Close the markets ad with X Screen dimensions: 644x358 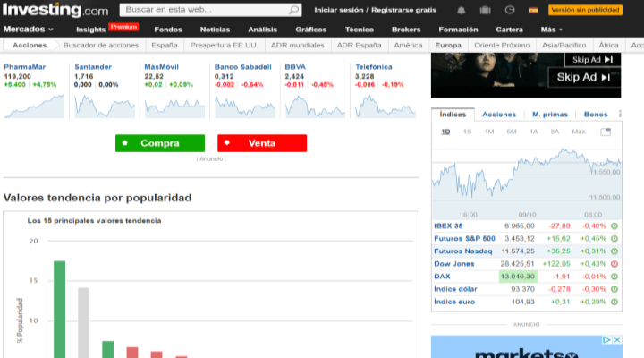point(617,340)
